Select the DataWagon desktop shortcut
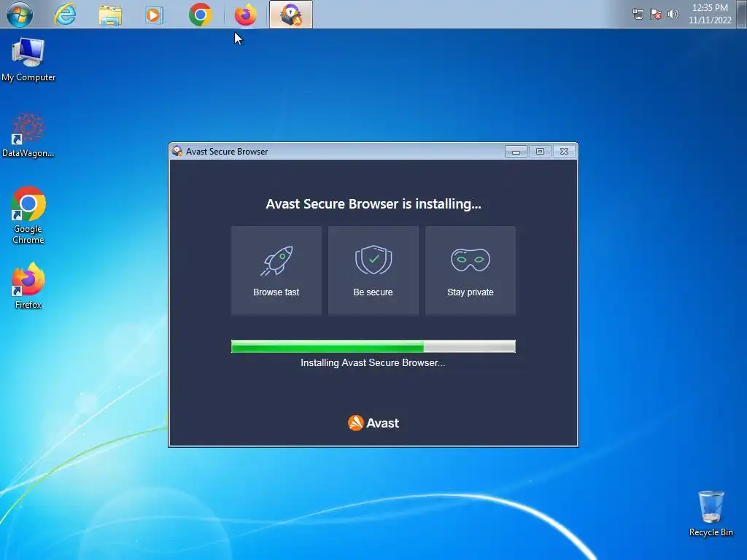 28,135
